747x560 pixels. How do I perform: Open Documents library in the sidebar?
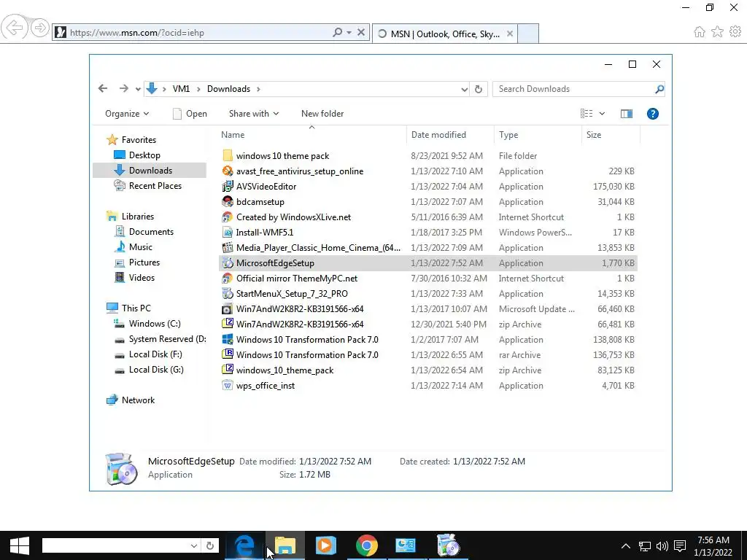151,231
